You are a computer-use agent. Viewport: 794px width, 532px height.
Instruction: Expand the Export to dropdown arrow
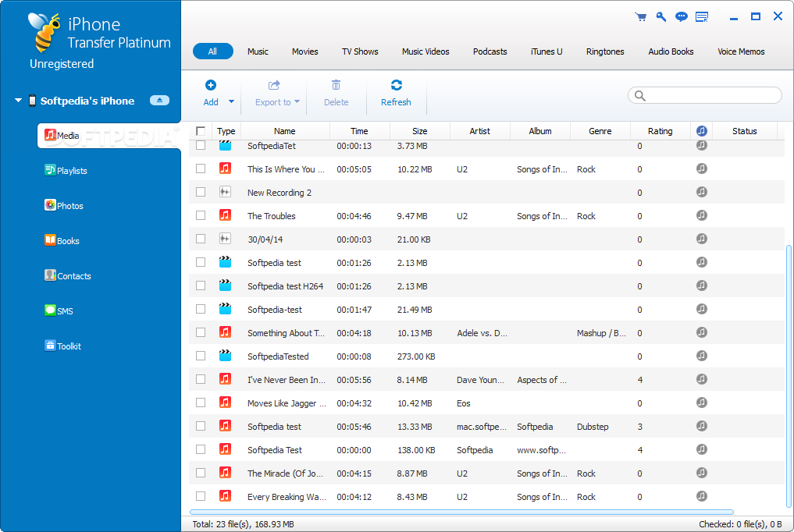(x=297, y=101)
